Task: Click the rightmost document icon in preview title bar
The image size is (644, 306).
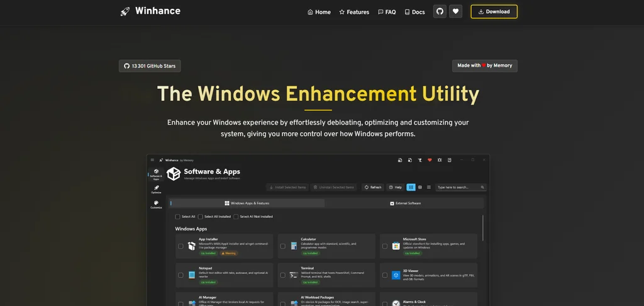Action: pos(449,160)
